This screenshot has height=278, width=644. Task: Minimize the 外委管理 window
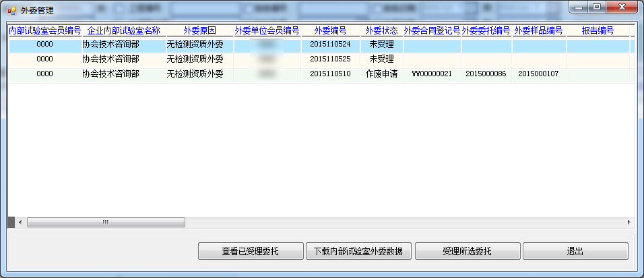579,7
